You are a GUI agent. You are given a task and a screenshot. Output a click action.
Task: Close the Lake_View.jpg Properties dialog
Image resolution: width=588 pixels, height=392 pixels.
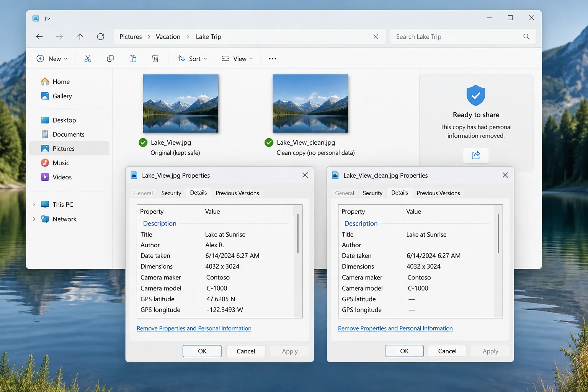(x=305, y=175)
